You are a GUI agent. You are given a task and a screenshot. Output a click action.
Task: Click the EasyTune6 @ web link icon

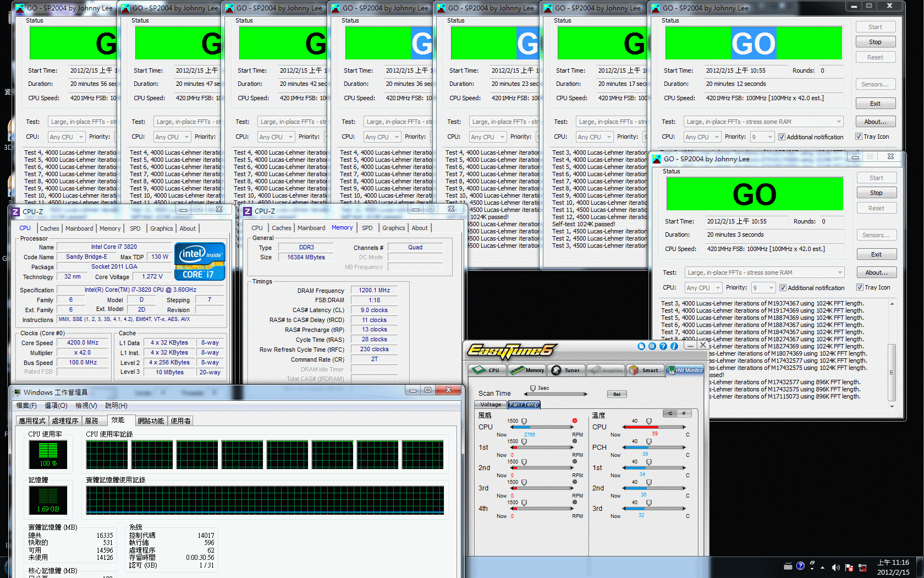(x=652, y=346)
